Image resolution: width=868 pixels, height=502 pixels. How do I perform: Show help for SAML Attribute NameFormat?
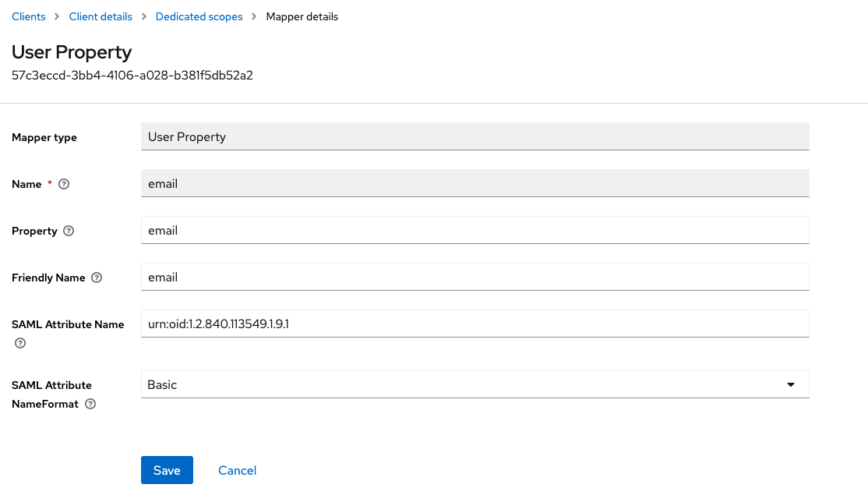[x=90, y=405]
